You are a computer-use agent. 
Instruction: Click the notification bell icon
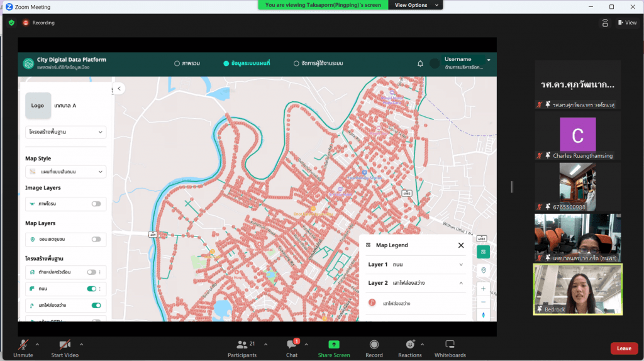(x=420, y=64)
